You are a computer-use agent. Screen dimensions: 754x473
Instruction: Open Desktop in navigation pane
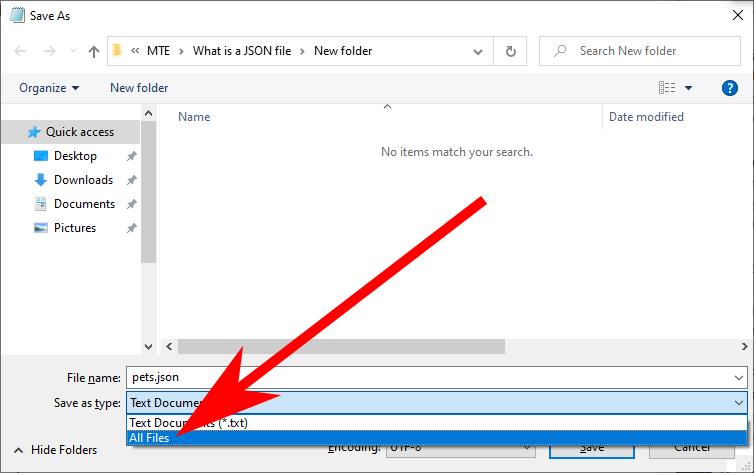click(75, 156)
